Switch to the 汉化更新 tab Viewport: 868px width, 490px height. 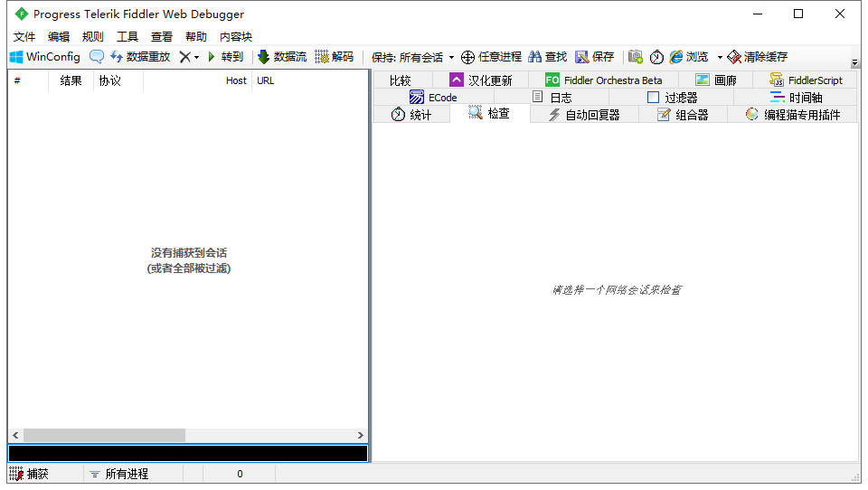pyautogui.click(x=480, y=80)
